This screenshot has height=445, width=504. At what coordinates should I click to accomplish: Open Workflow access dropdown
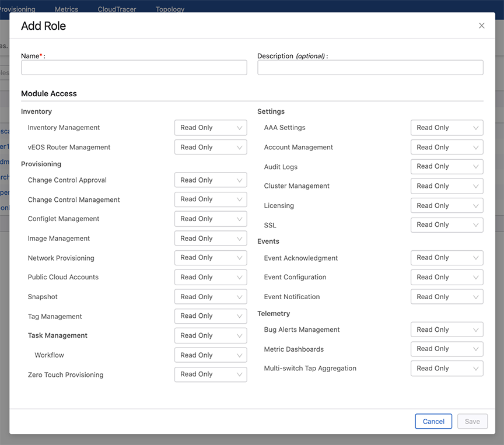[211, 355]
